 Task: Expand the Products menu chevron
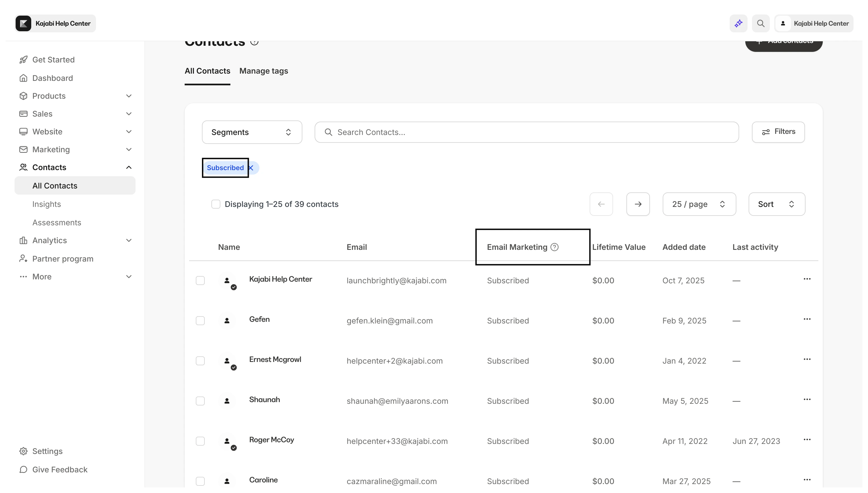click(129, 96)
